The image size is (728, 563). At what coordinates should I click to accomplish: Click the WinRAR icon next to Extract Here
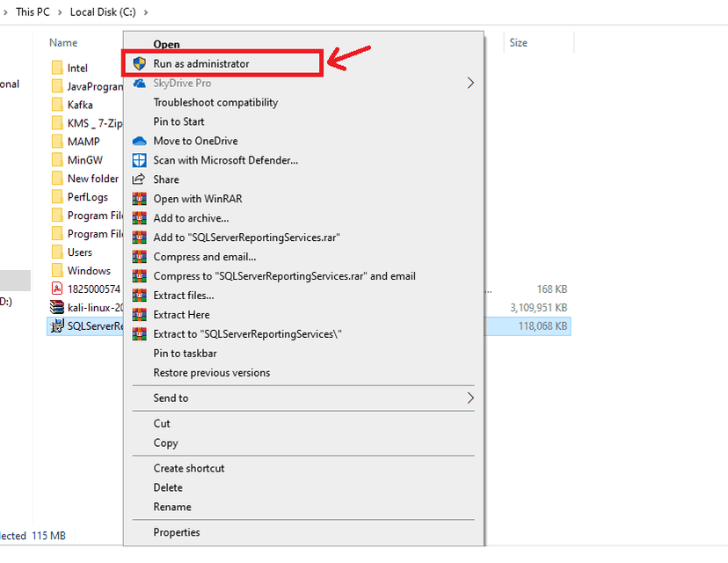tap(138, 315)
